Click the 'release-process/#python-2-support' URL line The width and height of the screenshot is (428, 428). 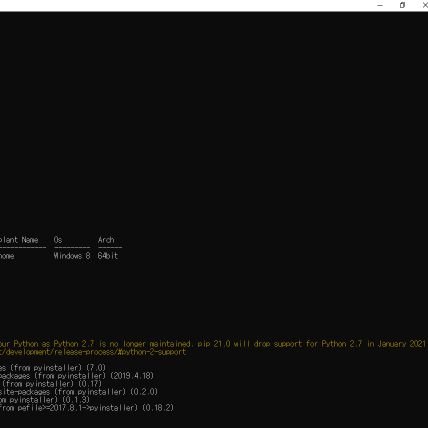click(x=93, y=352)
